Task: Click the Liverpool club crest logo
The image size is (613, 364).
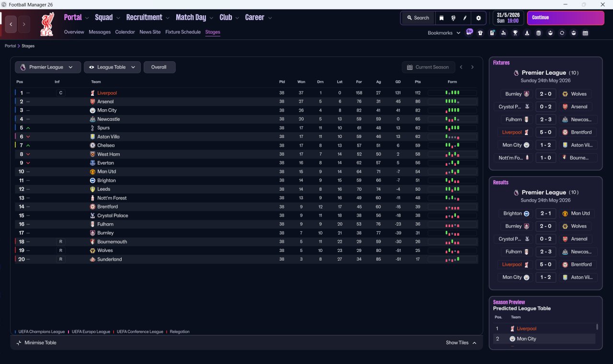Action: [x=47, y=24]
